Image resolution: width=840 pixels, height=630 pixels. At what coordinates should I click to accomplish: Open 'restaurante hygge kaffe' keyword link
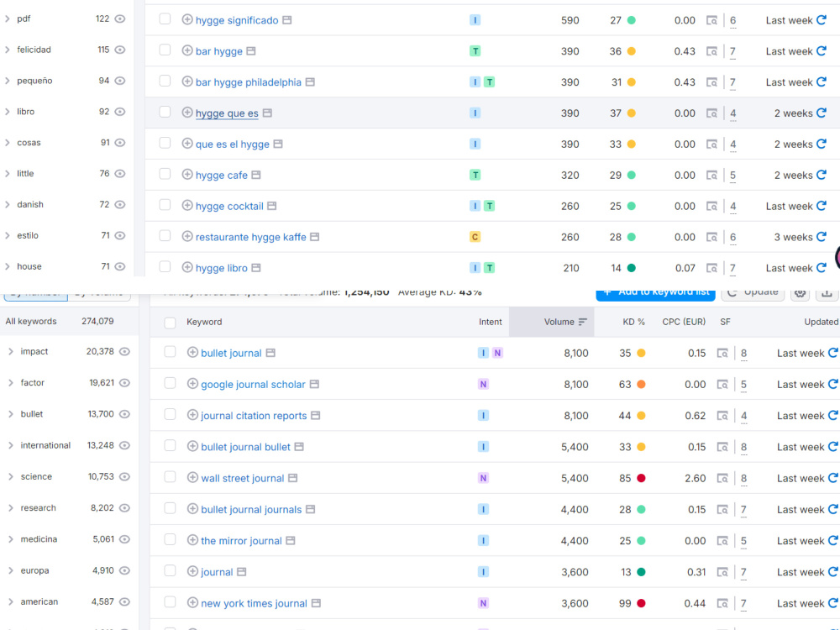pos(250,238)
